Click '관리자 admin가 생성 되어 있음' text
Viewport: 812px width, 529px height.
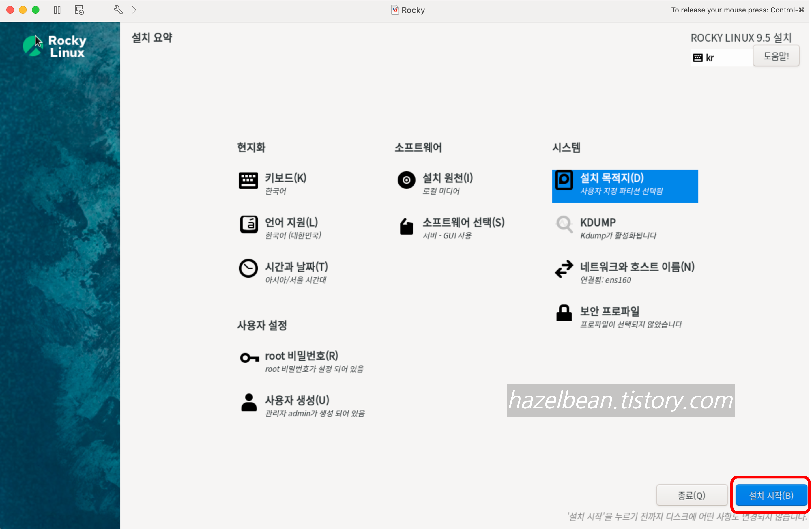pyautogui.click(x=315, y=413)
